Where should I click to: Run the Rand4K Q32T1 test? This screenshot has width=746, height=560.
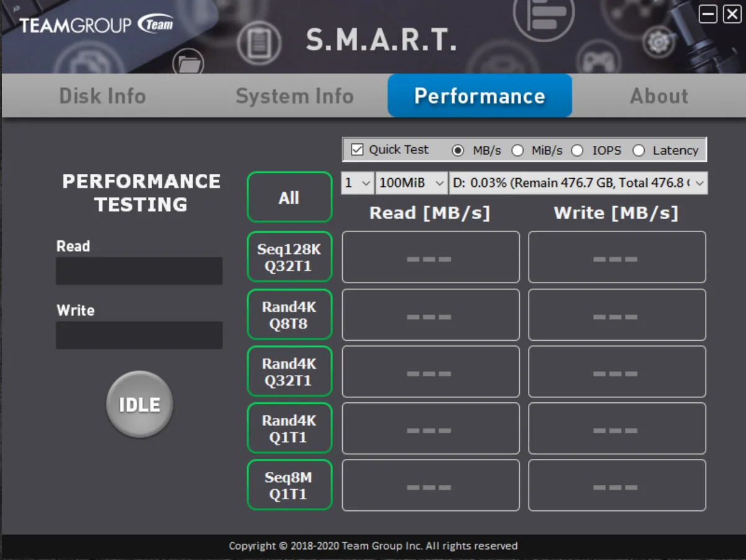tap(289, 371)
